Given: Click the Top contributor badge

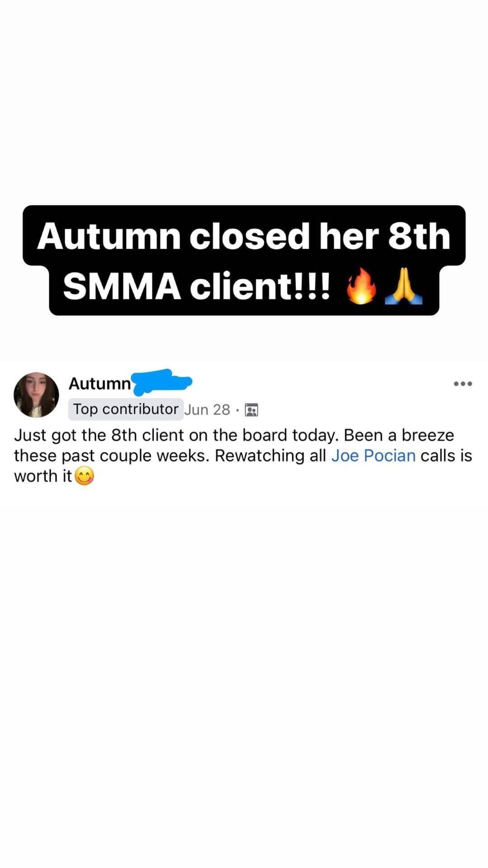Looking at the screenshot, I should pos(126,409).
